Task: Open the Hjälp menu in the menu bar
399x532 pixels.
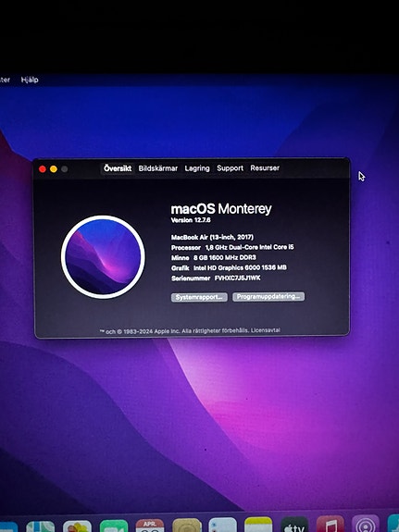Action: [x=30, y=80]
